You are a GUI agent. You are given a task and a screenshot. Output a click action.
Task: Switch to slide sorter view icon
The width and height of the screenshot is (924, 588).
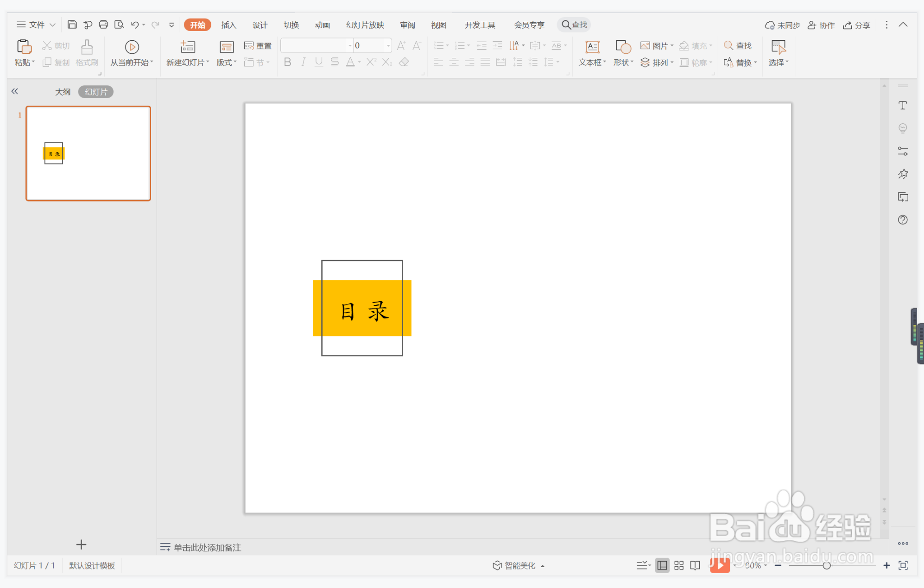click(x=679, y=565)
